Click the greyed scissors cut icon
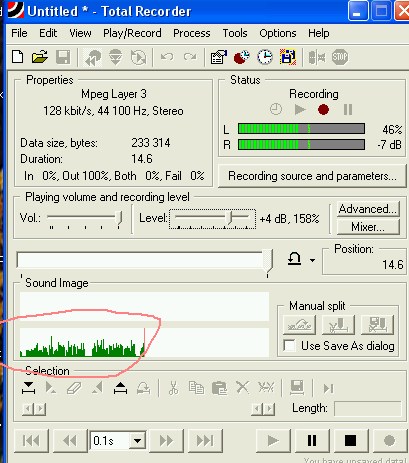409x463 pixels. coord(173,388)
